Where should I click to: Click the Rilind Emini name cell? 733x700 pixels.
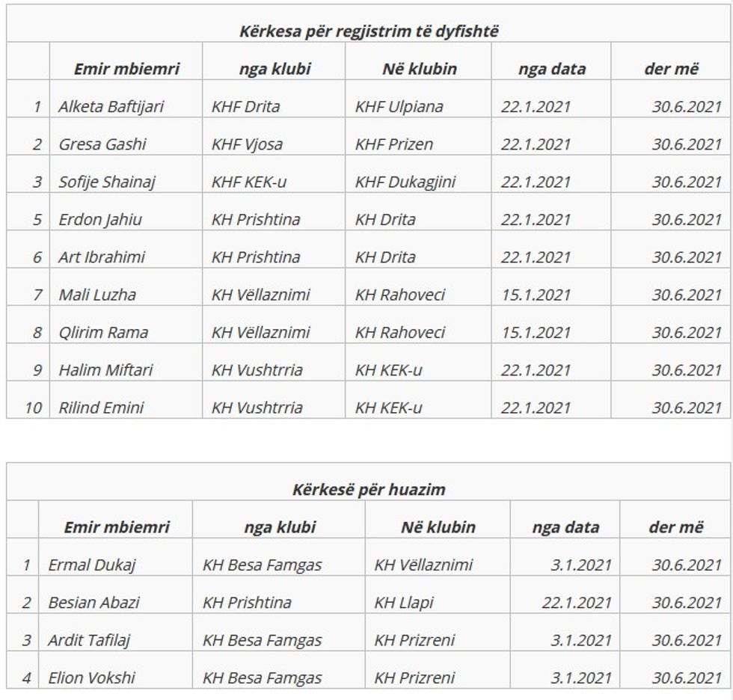tap(102, 408)
